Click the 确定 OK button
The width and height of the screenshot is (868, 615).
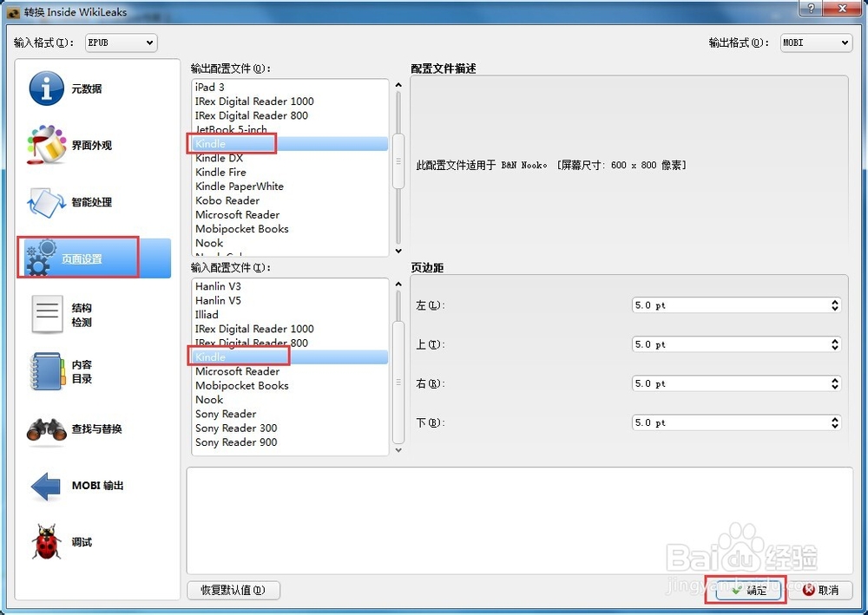coord(748,590)
